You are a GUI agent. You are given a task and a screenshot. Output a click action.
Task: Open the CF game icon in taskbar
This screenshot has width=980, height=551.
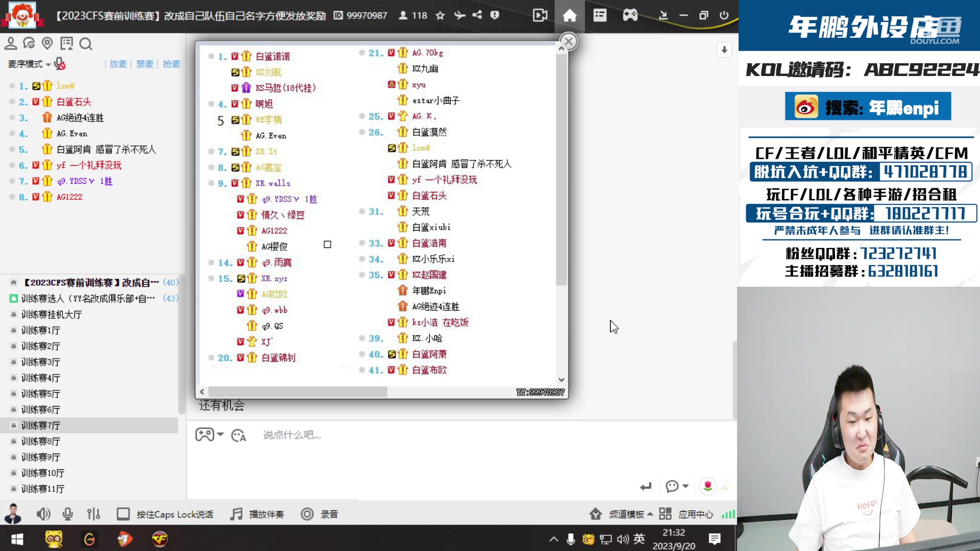(x=160, y=539)
